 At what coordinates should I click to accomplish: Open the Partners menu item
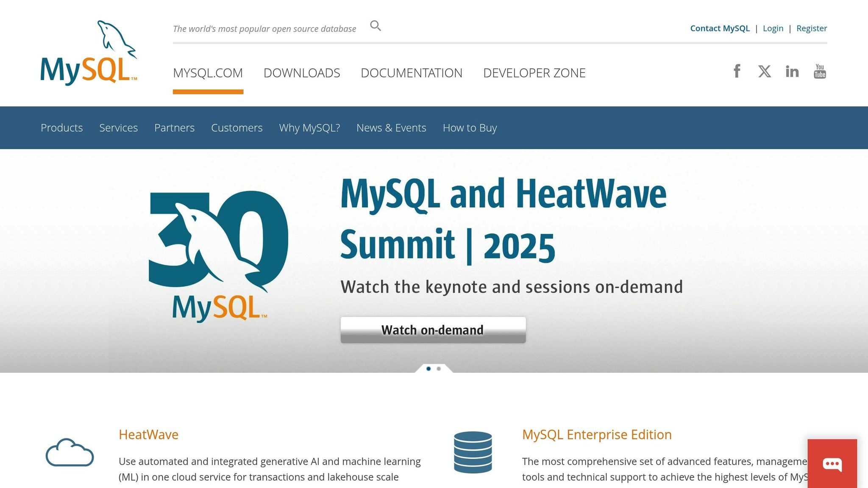coord(175,128)
